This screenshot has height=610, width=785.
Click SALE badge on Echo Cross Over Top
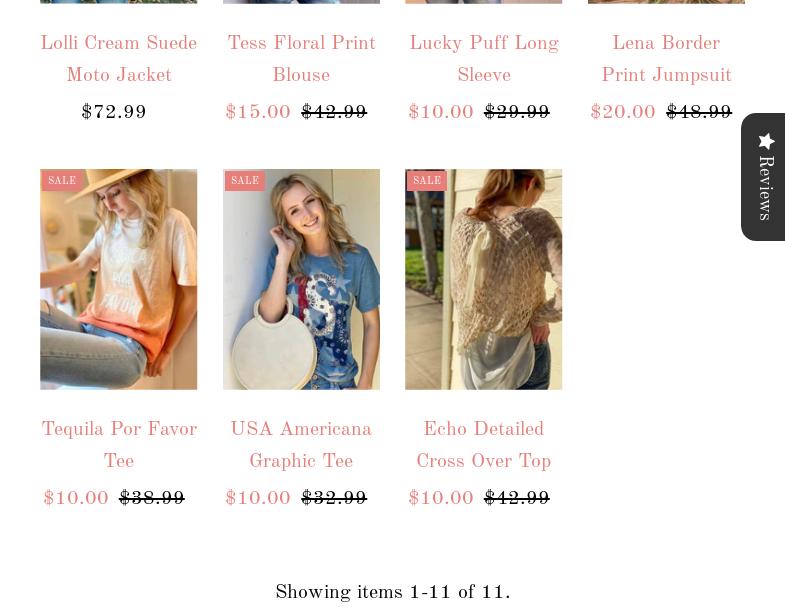coord(427,180)
